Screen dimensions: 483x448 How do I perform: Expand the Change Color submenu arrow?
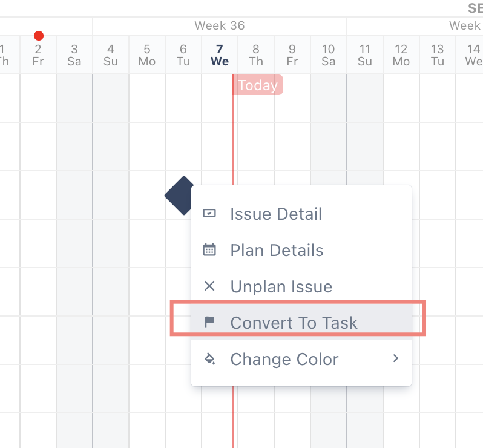[396, 358]
